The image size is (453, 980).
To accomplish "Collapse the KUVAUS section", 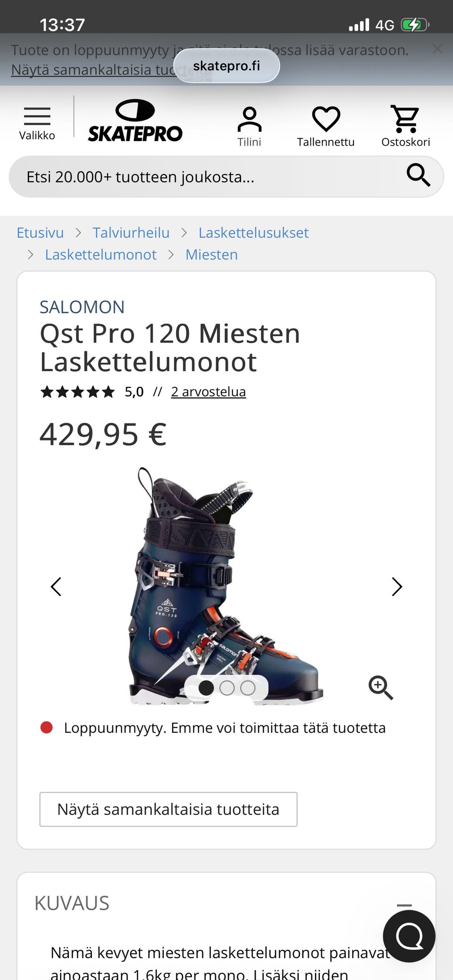I will pos(404,905).
